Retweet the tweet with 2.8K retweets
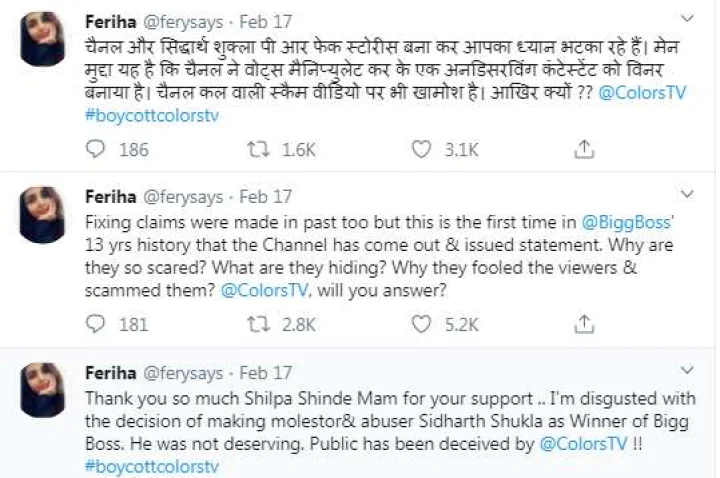 [x=258, y=324]
